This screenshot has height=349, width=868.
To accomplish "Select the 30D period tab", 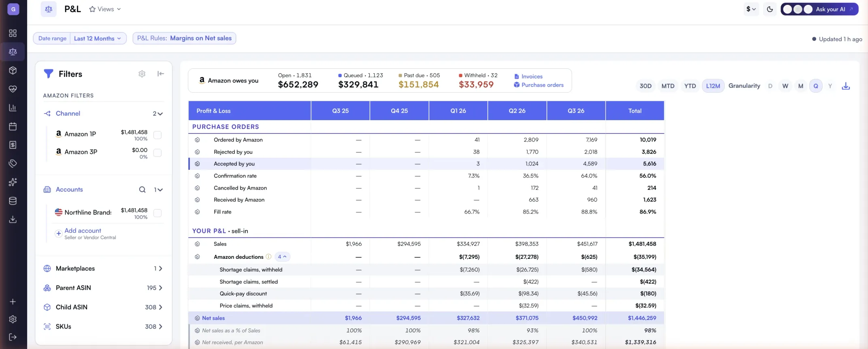I will (645, 86).
